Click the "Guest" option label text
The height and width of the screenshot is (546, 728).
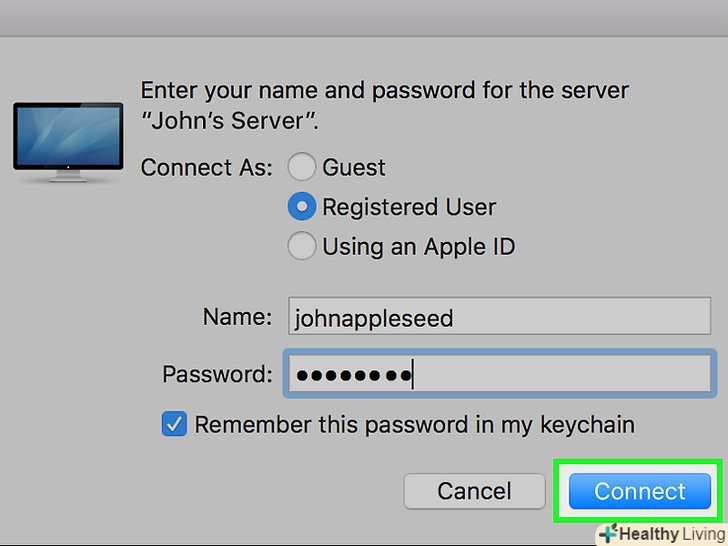coord(354,167)
